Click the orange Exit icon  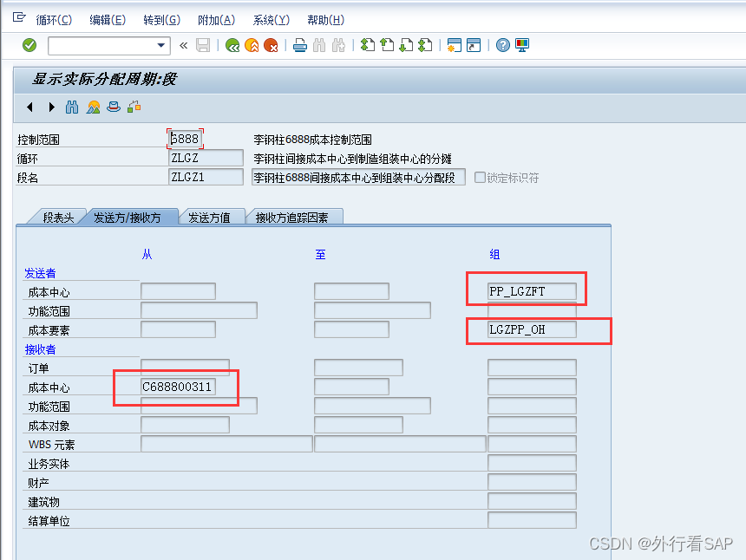tap(252, 46)
